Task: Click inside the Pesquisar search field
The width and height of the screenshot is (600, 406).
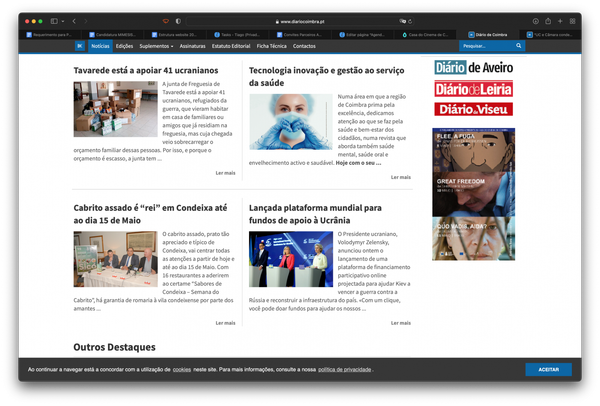Action: (x=486, y=46)
